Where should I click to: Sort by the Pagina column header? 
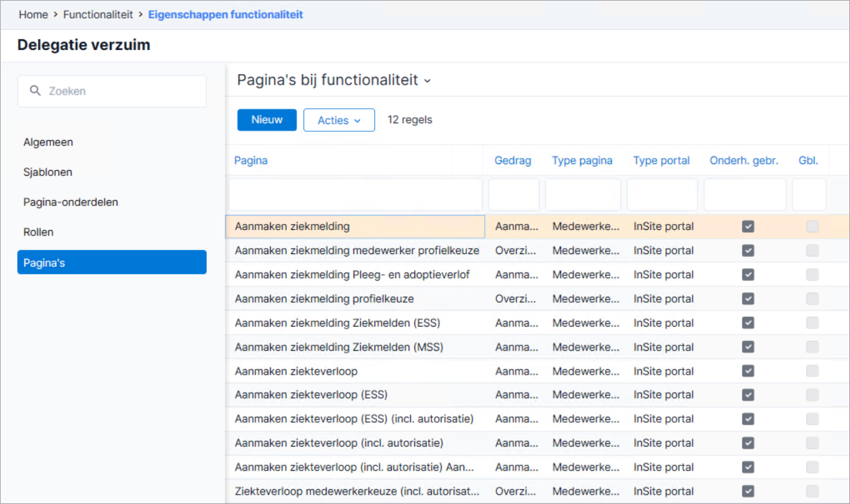(251, 161)
